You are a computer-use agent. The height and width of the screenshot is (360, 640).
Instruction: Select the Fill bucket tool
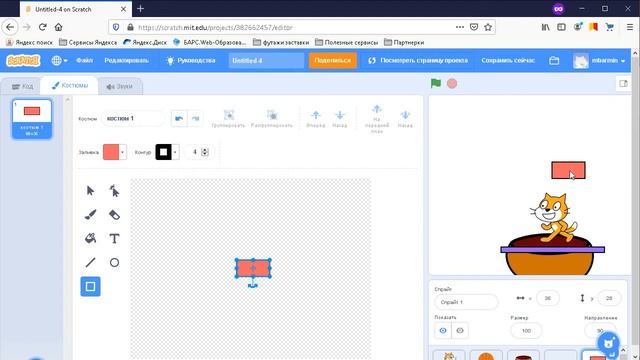tap(90, 238)
